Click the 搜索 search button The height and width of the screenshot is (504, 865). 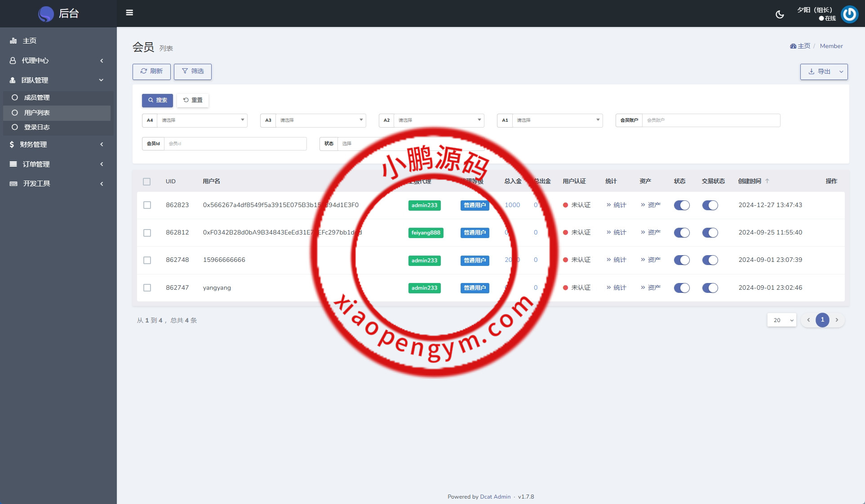coord(157,100)
